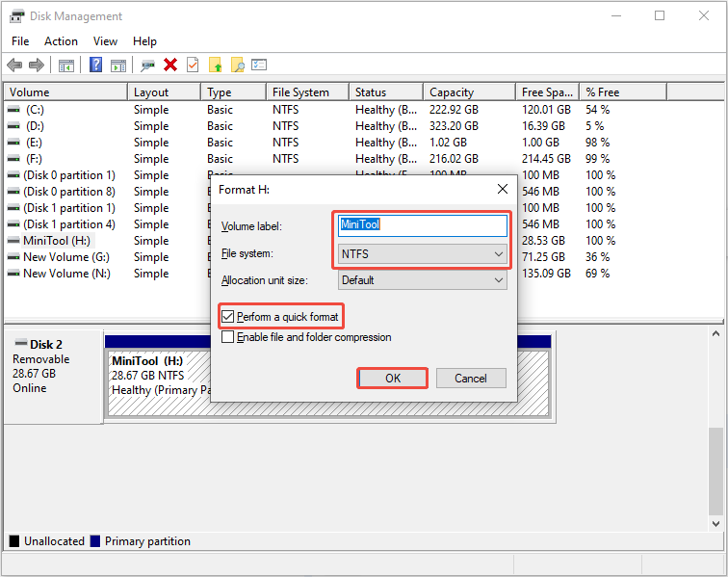This screenshot has height=577, width=728.
Task: Click drive icon of (E:) volume
Action: tap(13, 143)
